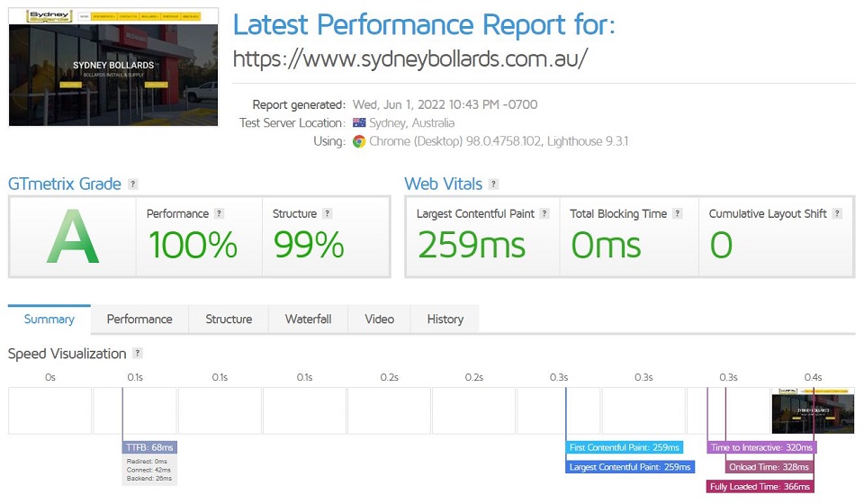The width and height of the screenshot is (864, 504).
Task: Click the 'Chrome (Desktop) 98.0.4758.102' text
Action: click(455, 141)
